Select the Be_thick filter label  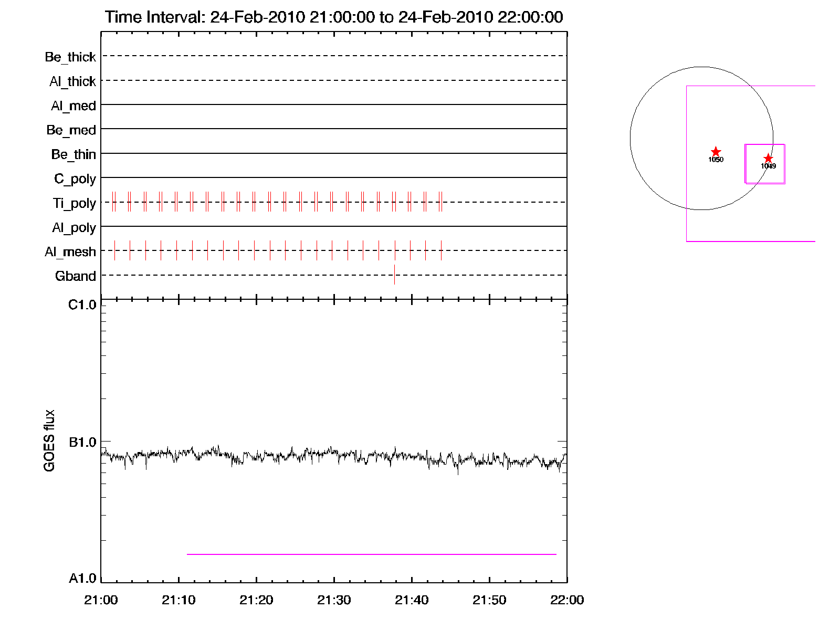click(70, 57)
